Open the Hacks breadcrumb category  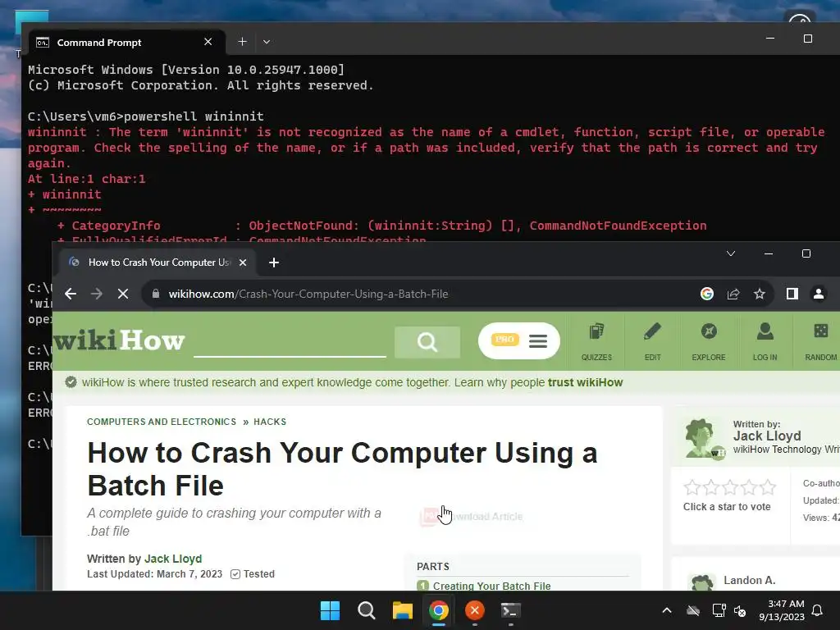point(270,422)
